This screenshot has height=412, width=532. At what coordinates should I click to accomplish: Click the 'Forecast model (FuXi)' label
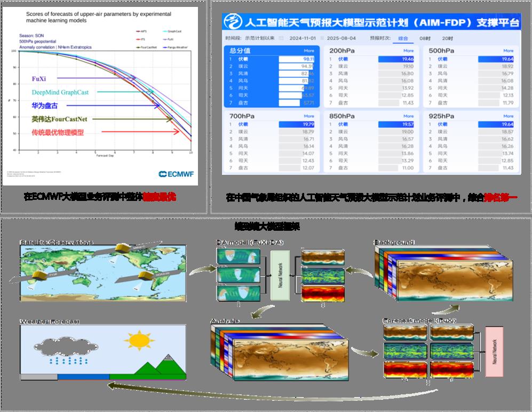click(x=419, y=320)
